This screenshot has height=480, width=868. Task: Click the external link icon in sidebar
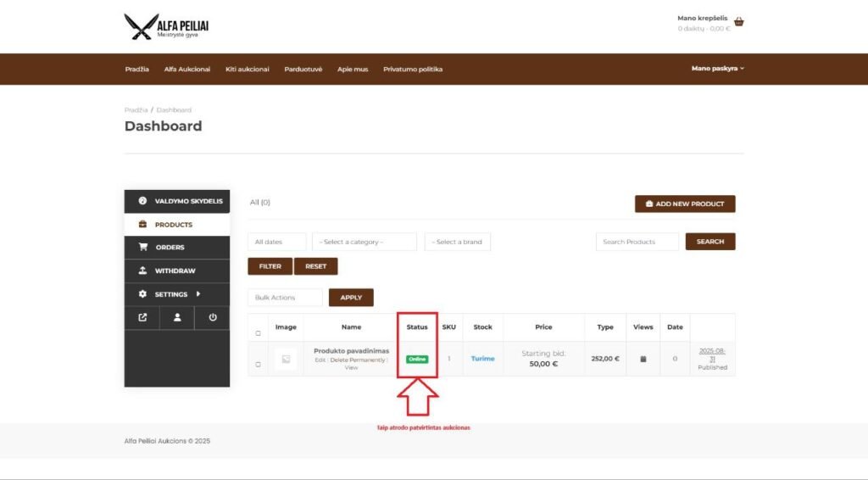(142, 318)
